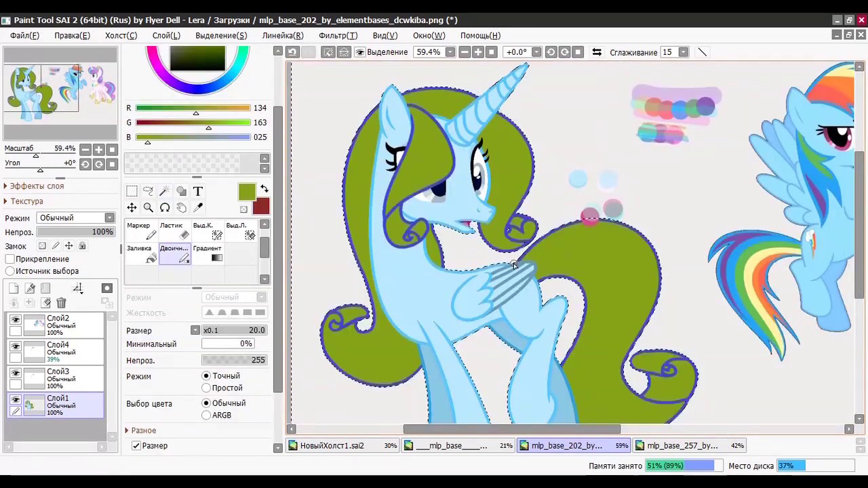Viewport: 868px width, 488px height.
Task: Click the R channel color slider
Action: [193, 108]
